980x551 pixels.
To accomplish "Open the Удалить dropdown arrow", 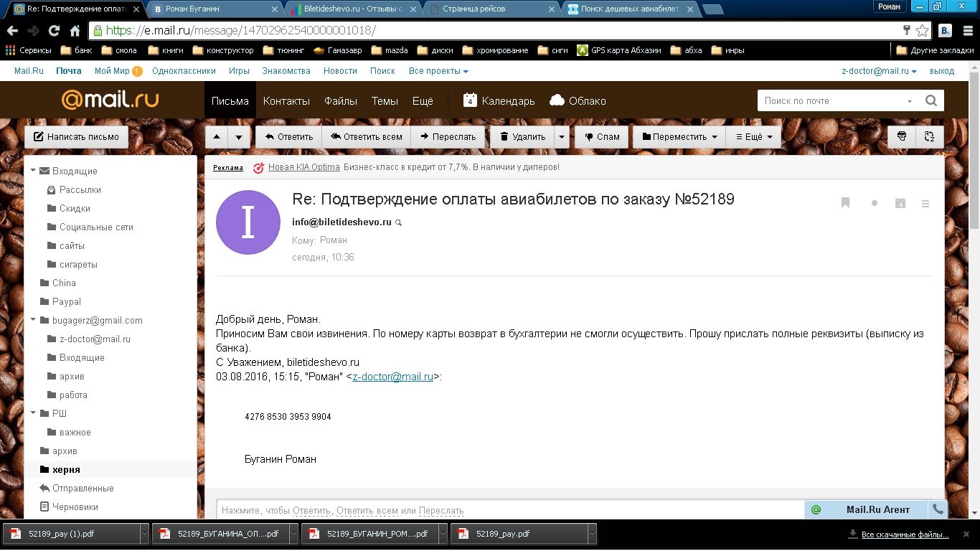I will tap(562, 136).
